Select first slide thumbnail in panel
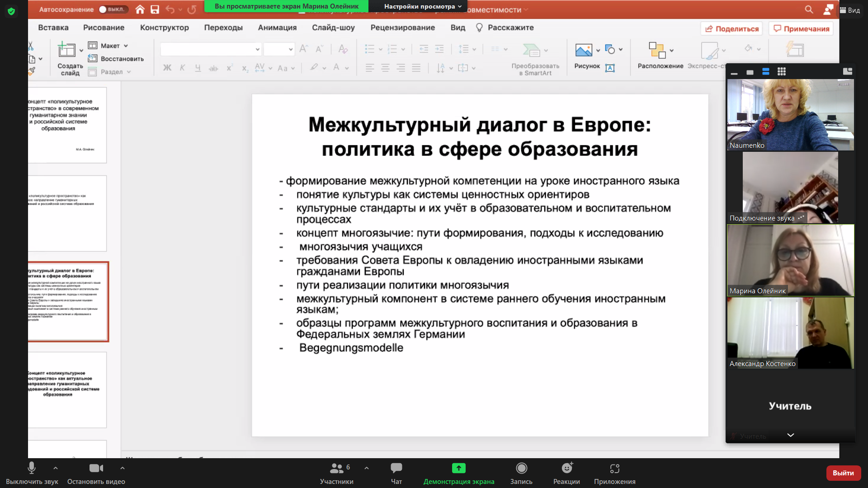The image size is (868, 488). click(x=68, y=125)
